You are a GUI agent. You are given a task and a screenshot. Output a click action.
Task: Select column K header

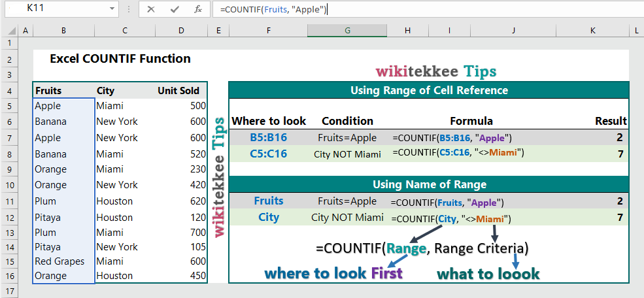point(592,31)
